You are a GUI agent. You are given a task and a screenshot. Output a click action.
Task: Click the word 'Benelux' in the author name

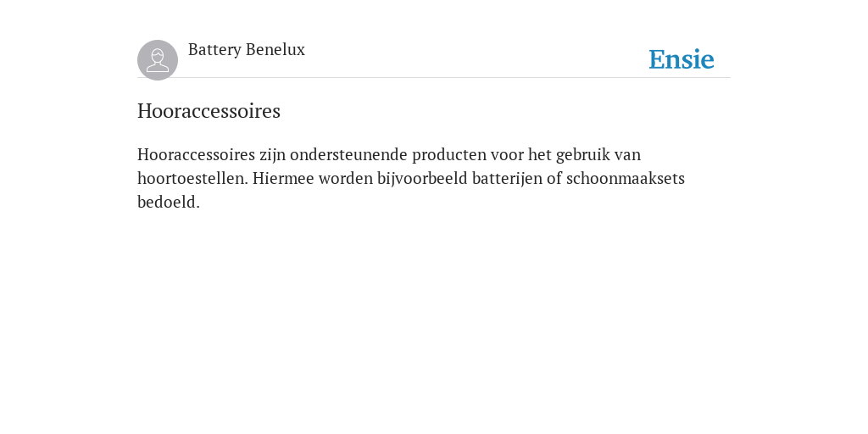275,49
